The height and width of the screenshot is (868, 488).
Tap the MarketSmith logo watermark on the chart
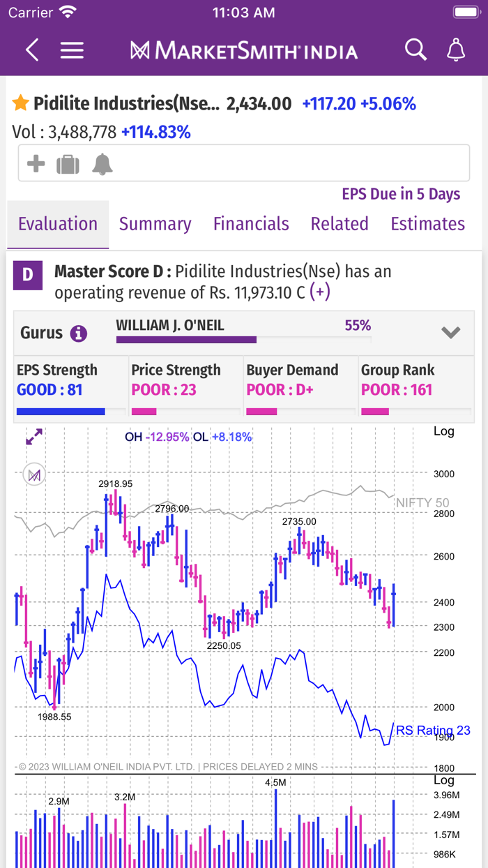(35, 473)
